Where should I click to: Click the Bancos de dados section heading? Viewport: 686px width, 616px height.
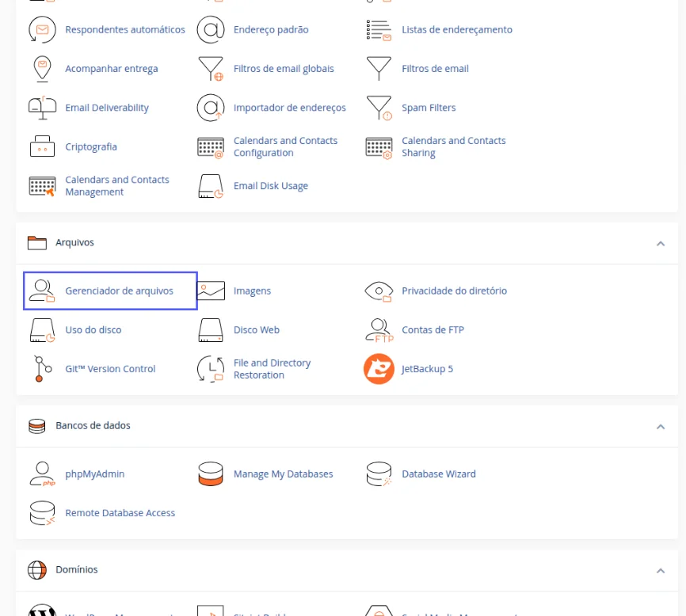click(x=93, y=425)
